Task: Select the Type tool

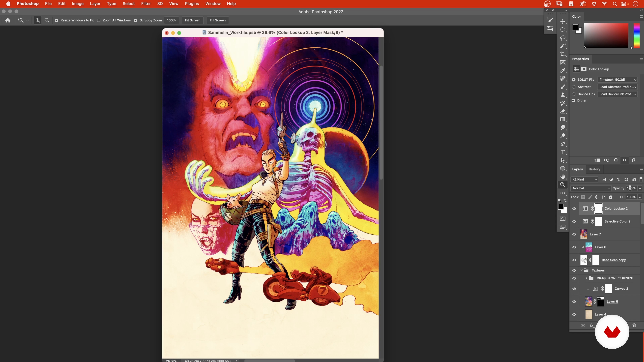Action: point(563,152)
